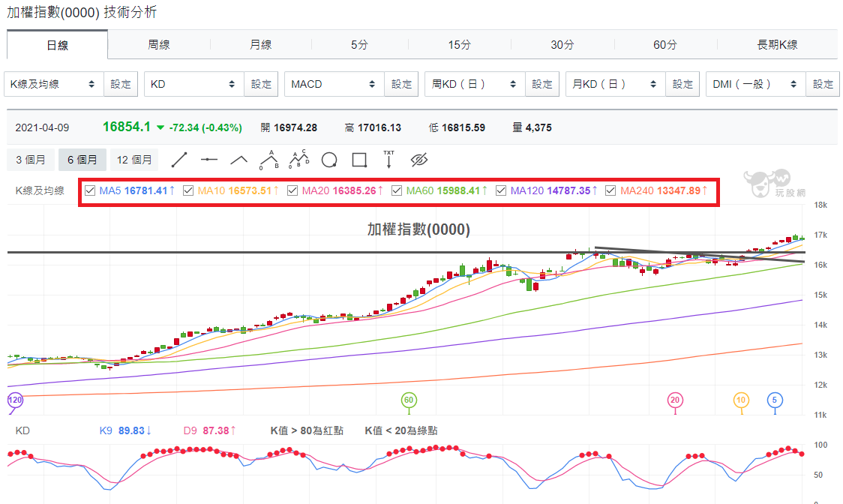The width and height of the screenshot is (843, 504).
Task: Click 設定 next to DMI(一般)
Action: point(823,84)
